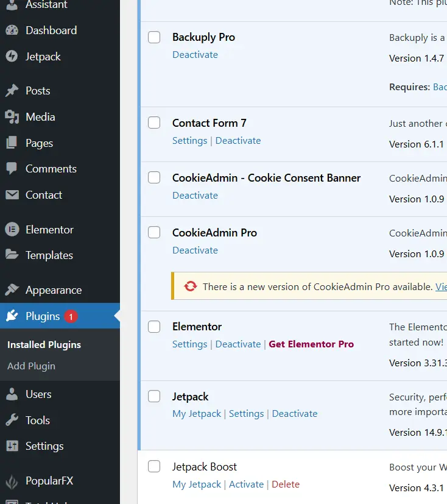Open Elementor plugin Settings link
Screen dimensions: 447x504
pyautogui.click(x=190, y=344)
